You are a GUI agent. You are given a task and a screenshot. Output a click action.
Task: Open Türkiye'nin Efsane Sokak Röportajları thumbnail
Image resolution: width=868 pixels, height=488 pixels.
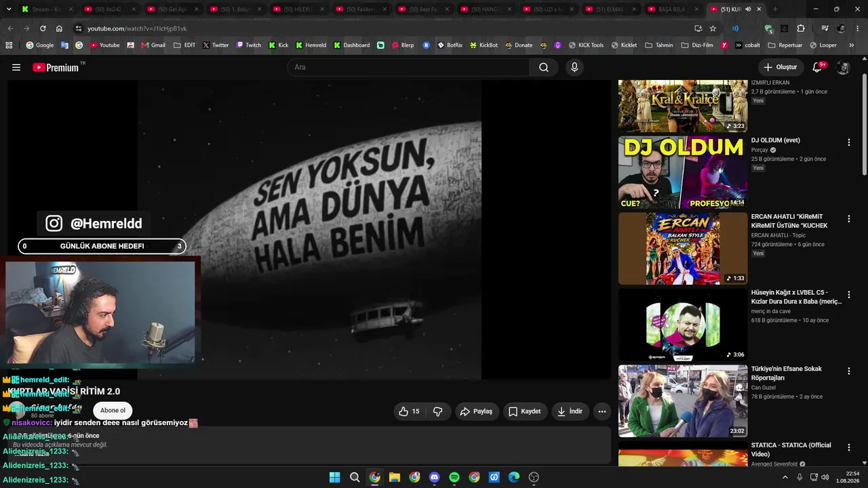point(683,401)
